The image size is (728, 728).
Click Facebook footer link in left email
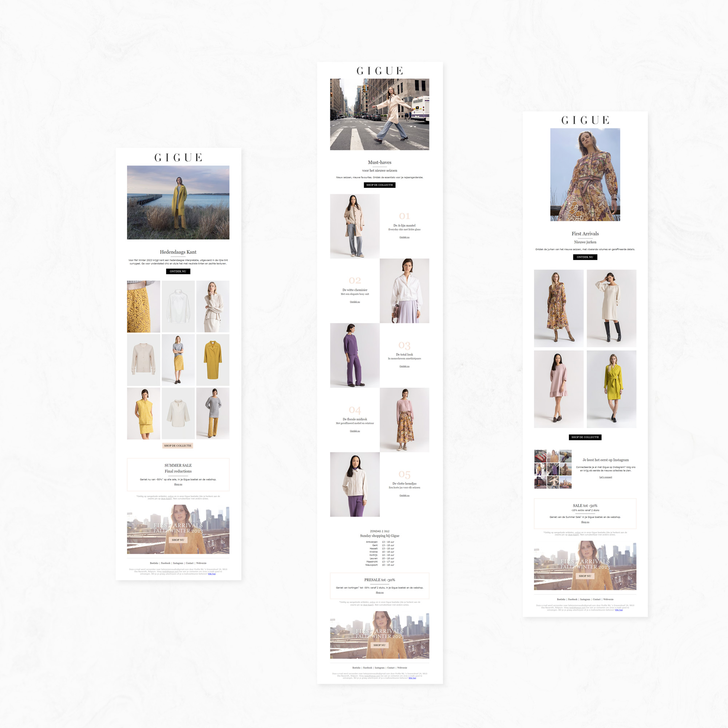(165, 563)
